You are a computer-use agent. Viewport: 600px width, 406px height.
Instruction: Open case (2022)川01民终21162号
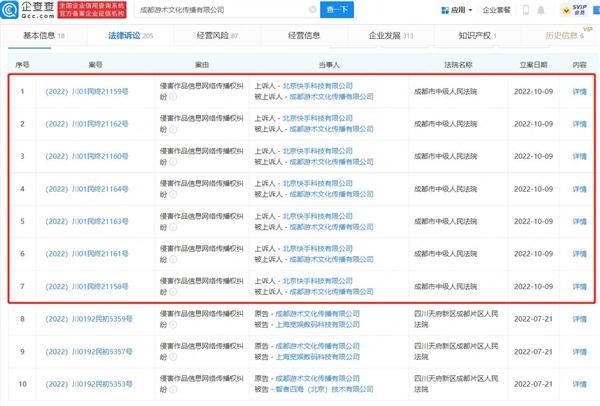coord(87,124)
